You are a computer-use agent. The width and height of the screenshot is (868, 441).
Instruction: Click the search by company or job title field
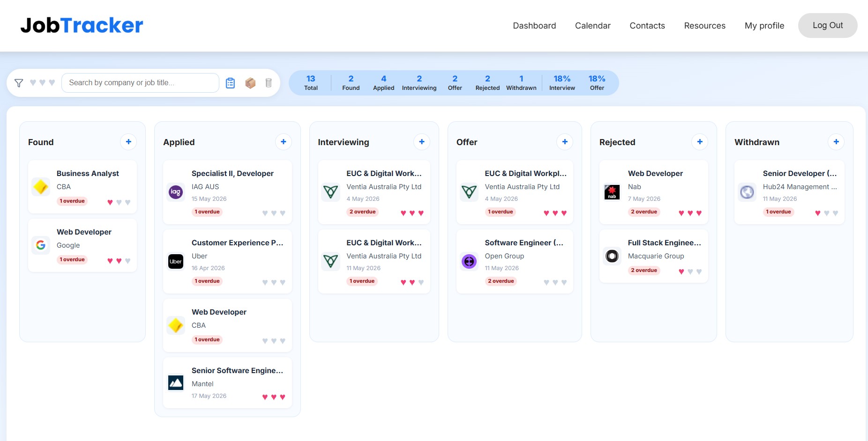pyautogui.click(x=140, y=83)
